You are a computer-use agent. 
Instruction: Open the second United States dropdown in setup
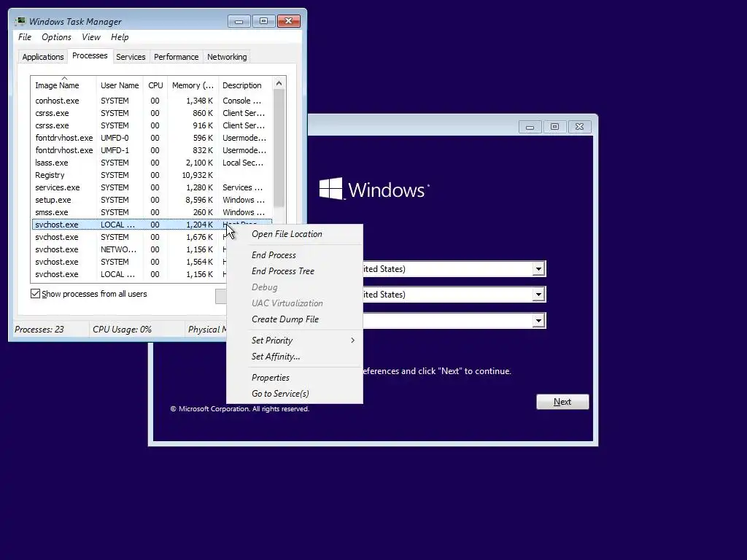tap(538, 295)
